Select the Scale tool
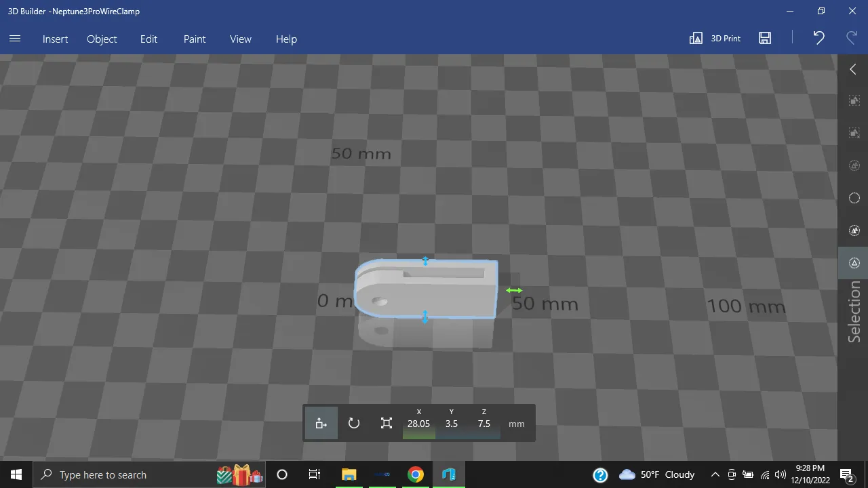The width and height of the screenshot is (868, 488). [387, 424]
